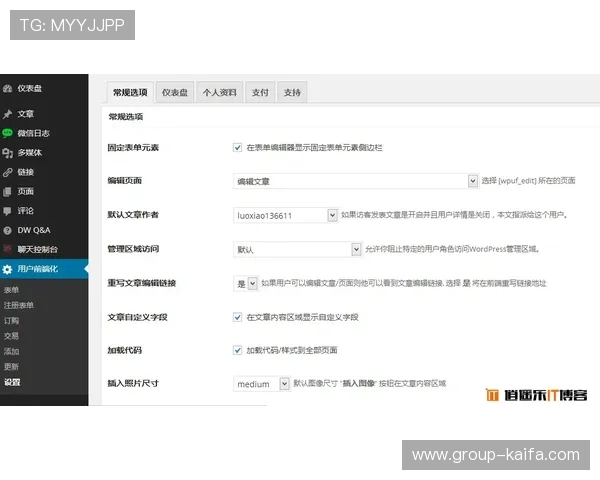Screen dimensions: 600x480
Task: Open the 表单 submenu link
Action: pyautogui.click(x=11, y=290)
